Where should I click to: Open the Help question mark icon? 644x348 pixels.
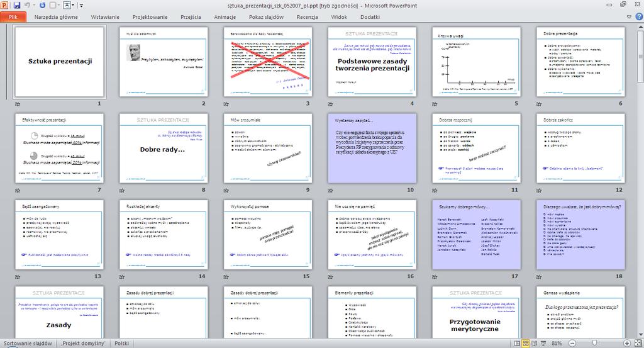point(639,17)
